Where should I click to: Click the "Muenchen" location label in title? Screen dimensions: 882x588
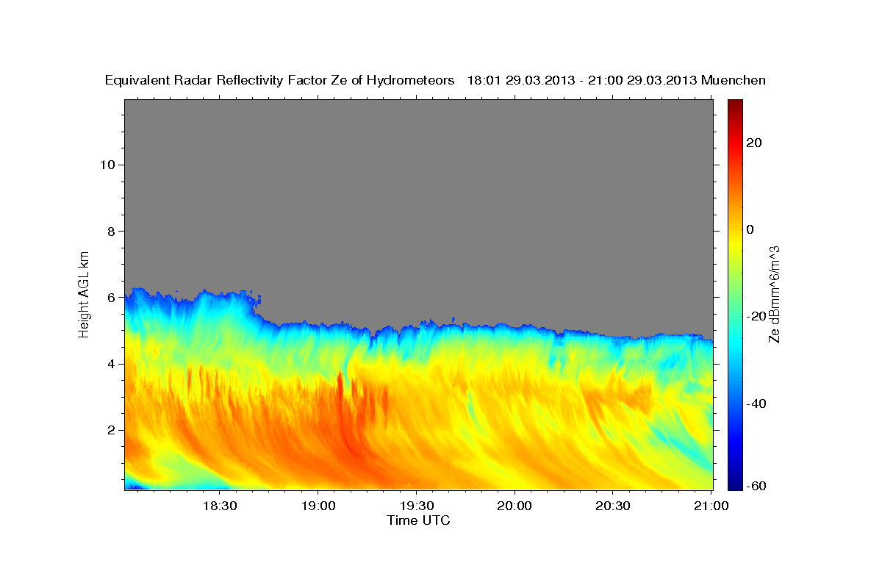click(x=734, y=80)
